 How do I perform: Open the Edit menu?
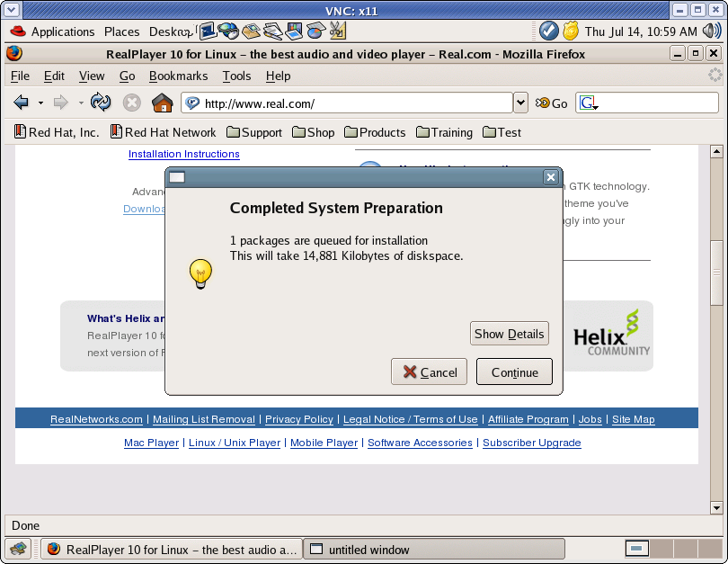click(x=54, y=76)
